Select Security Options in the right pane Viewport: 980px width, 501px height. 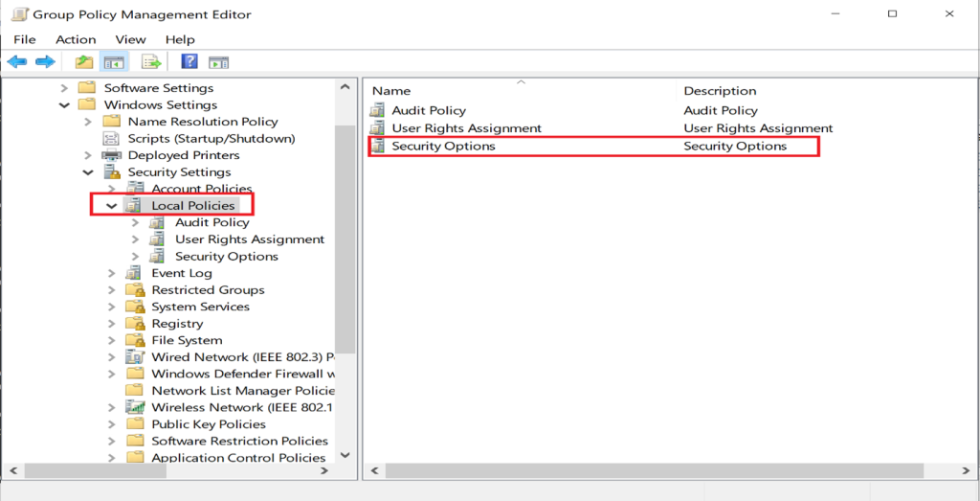[443, 146]
